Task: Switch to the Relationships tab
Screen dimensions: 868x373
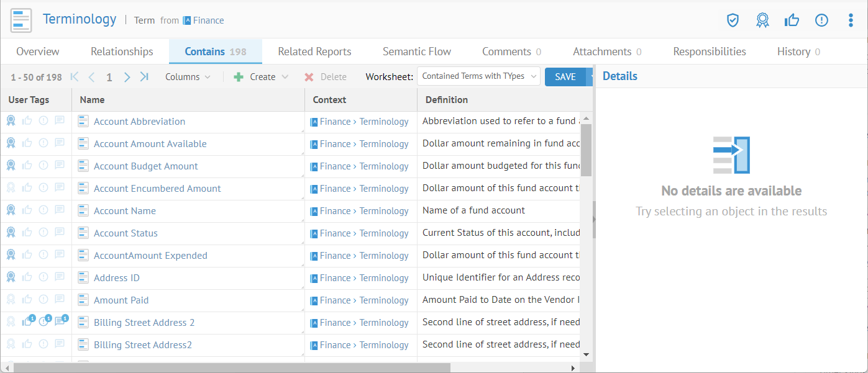Action: tap(122, 52)
